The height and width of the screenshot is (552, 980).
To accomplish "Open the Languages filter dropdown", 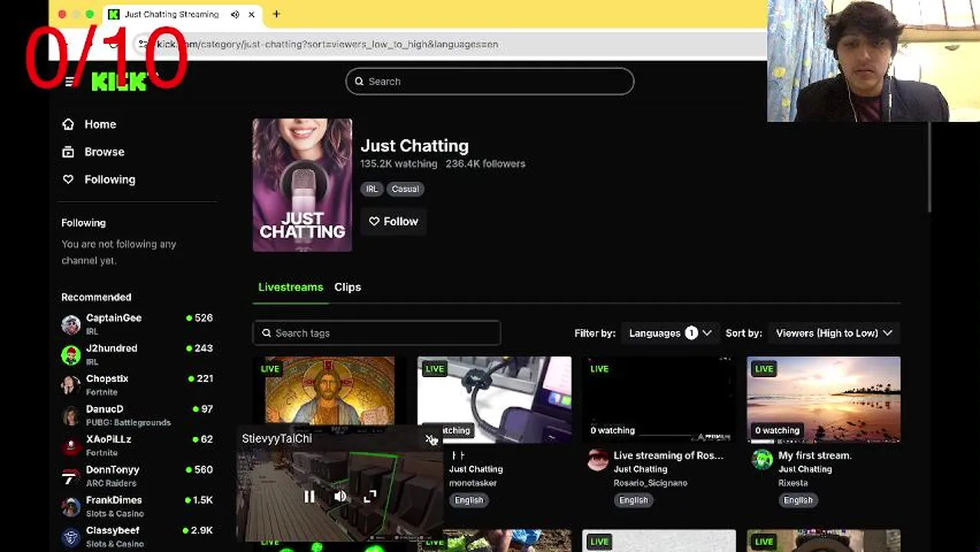I will coord(669,333).
